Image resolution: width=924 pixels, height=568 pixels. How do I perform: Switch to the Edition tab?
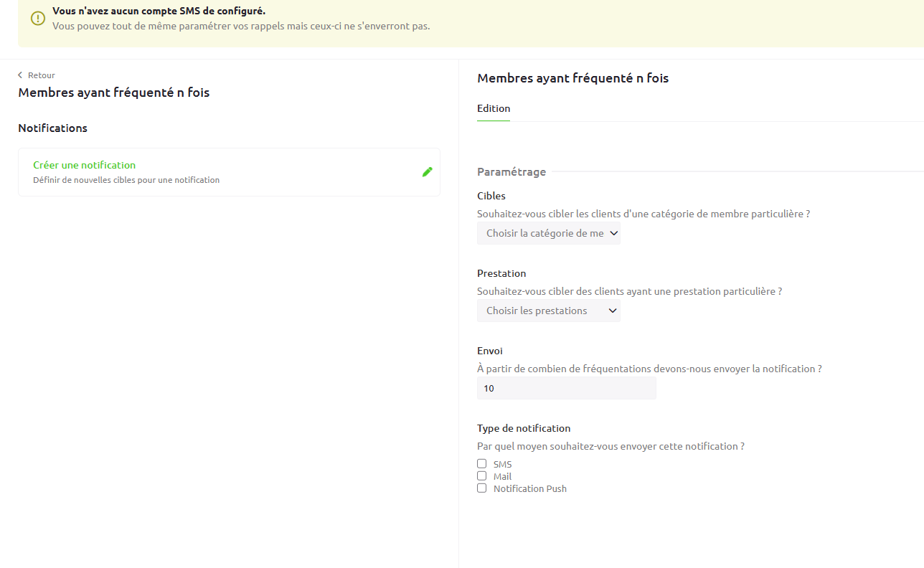pyautogui.click(x=494, y=108)
